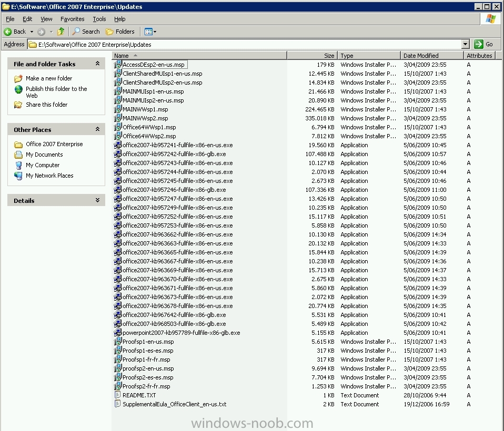Image resolution: width=504 pixels, height=431 pixels.
Task: Sort by the Size column header
Action: click(312, 56)
